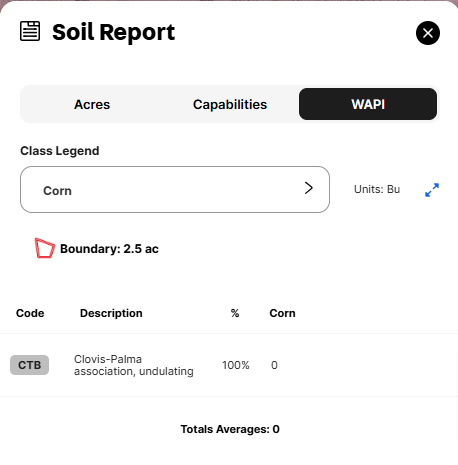Click the chevron arrow in the Corn selector
This screenshot has width=458, height=465.
(309, 188)
